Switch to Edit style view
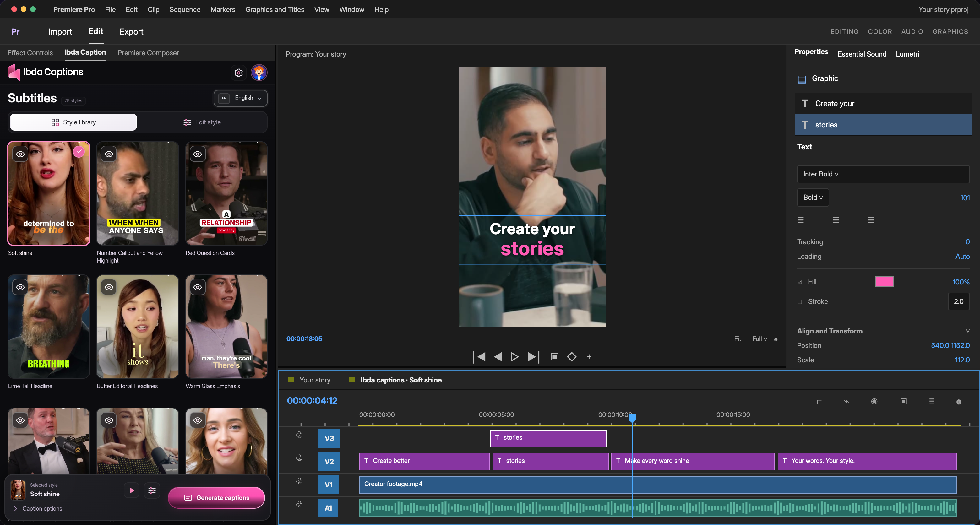Screen dimensions: 980x525 202,122
